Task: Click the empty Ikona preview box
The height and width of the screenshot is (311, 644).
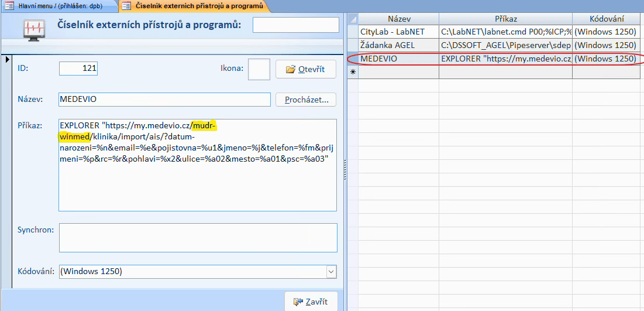Action: [x=259, y=69]
